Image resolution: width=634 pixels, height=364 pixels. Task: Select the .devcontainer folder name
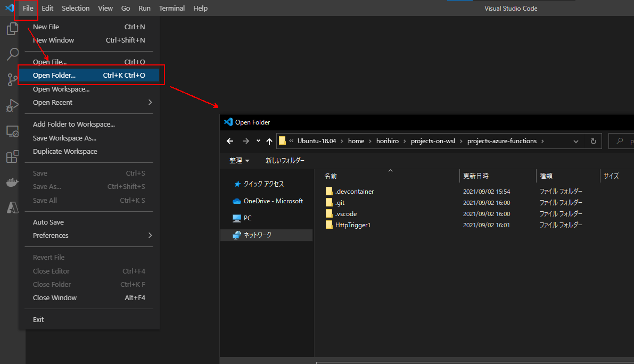pyautogui.click(x=355, y=191)
